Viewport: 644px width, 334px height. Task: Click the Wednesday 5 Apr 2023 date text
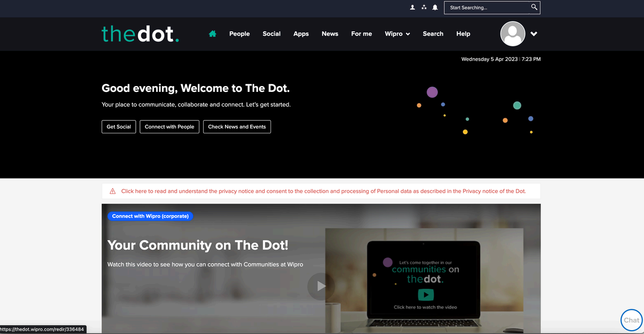(489, 59)
